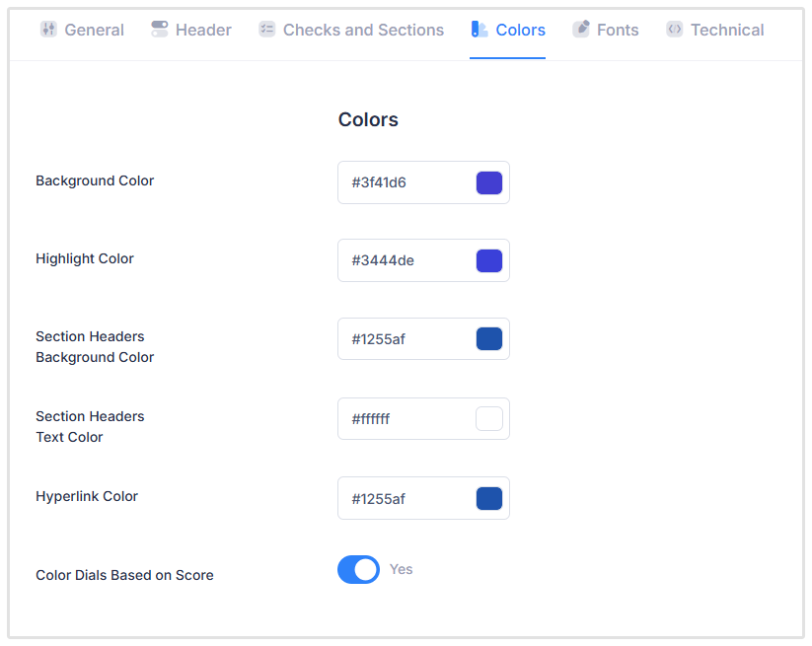
Task: Click the Technical code icon
Action: pyautogui.click(x=674, y=30)
